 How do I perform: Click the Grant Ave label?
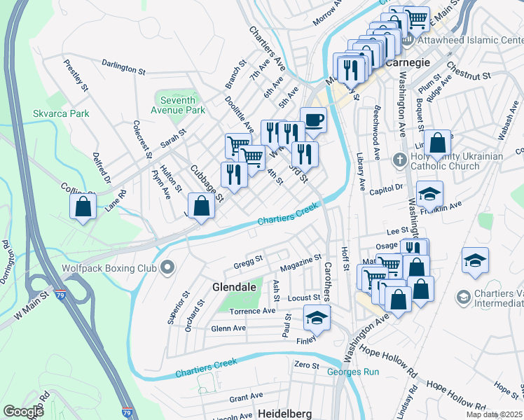[x=247, y=398]
